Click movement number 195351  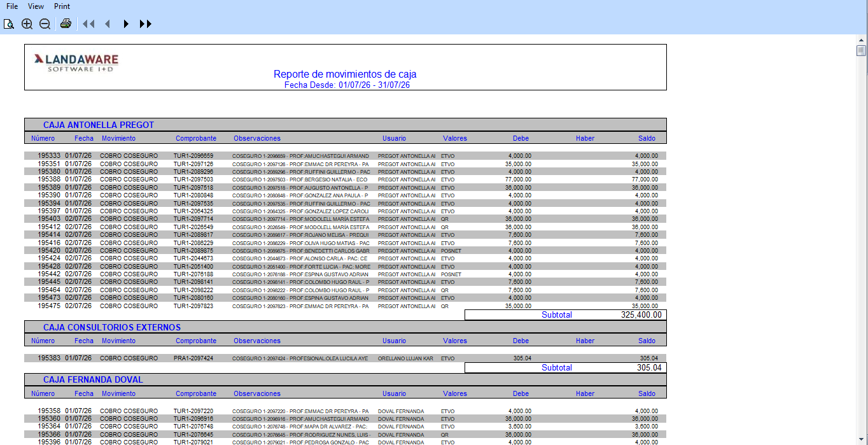pyautogui.click(x=49, y=164)
